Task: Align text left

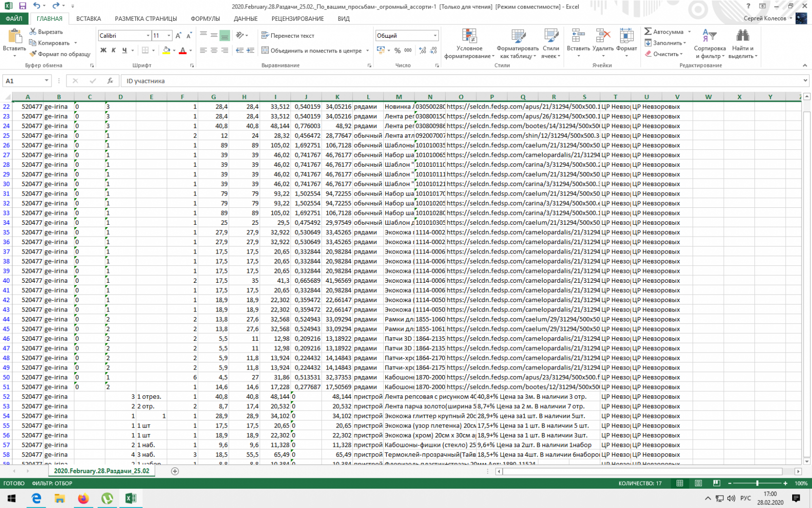Action: (x=203, y=50)
